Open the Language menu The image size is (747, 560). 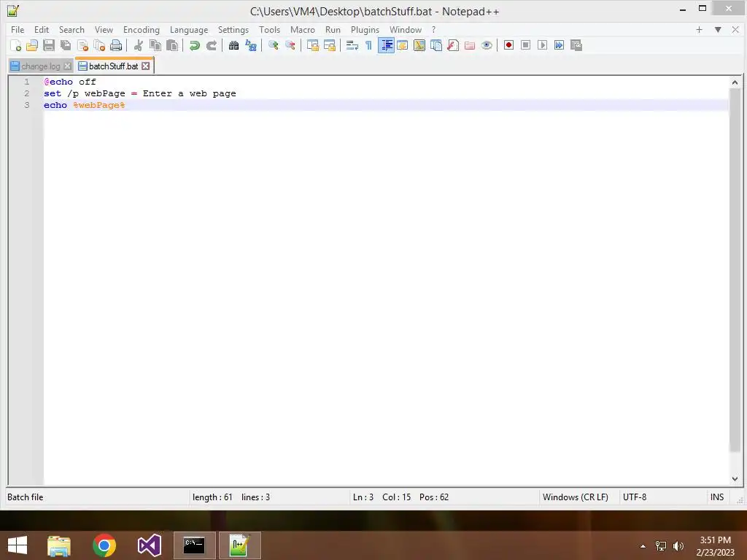tap(189, 29)
